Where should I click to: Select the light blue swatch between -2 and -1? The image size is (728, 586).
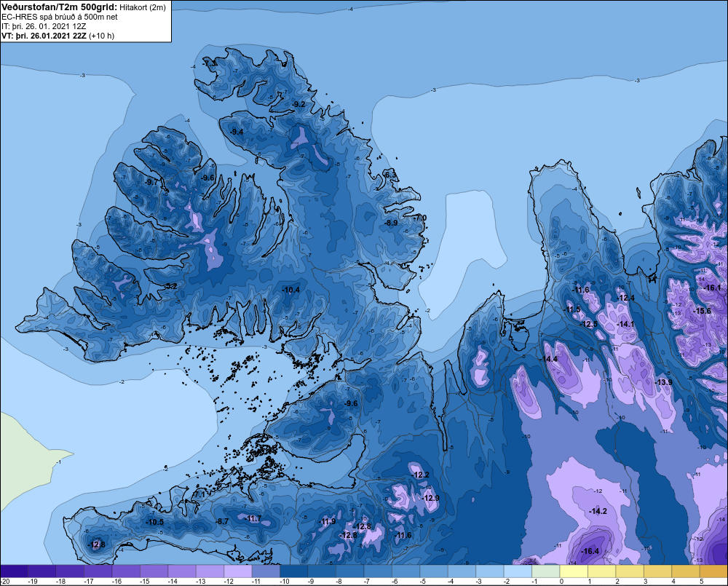[518, 571]
